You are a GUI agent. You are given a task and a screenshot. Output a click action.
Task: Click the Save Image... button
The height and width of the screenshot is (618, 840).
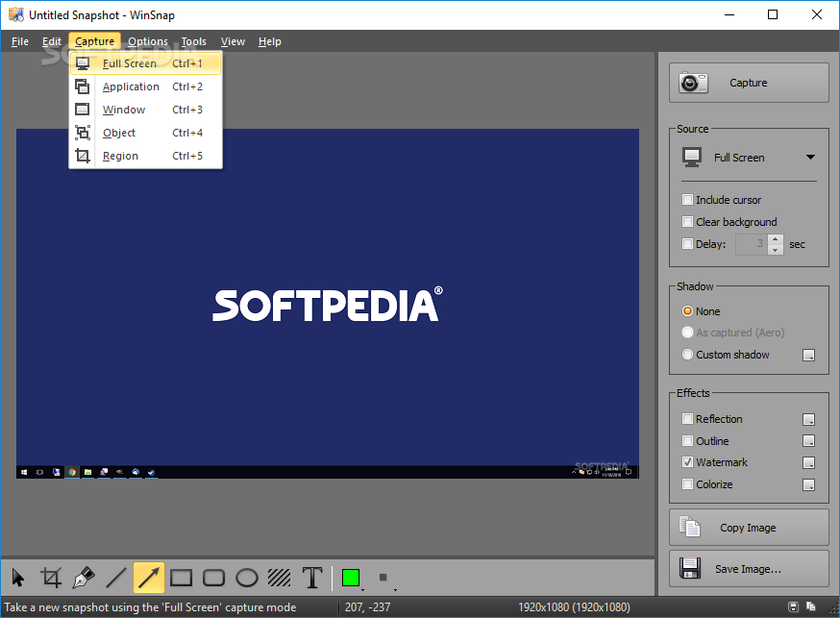(x=749, y=569)
